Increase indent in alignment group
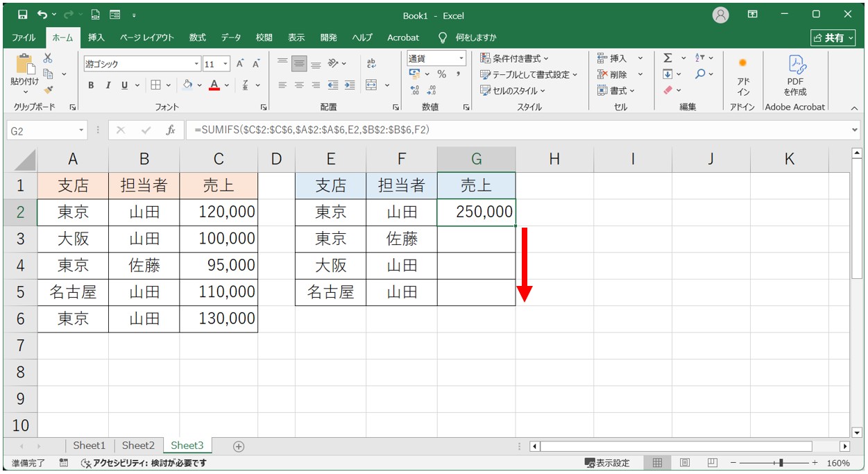 tap(349, 85)
